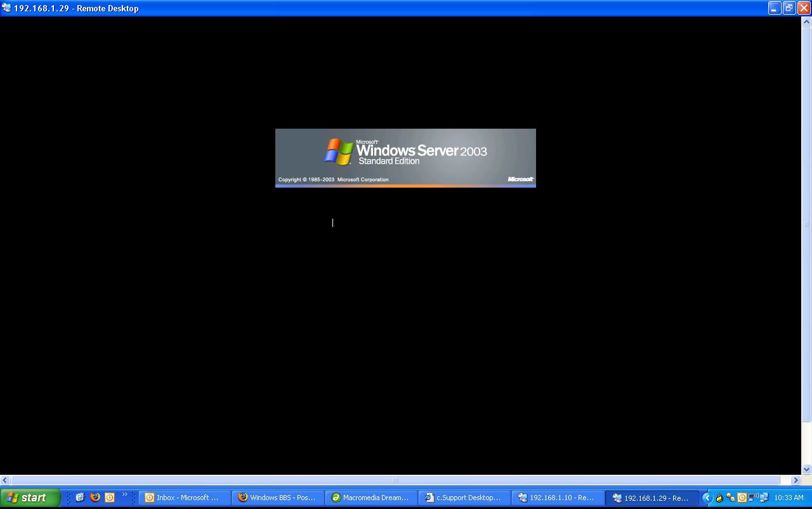Switch to Inbox - Microsoft Outlook taskbar button
Image resolution: width=812 pixels, height=509 pixels.
point(184,498)
